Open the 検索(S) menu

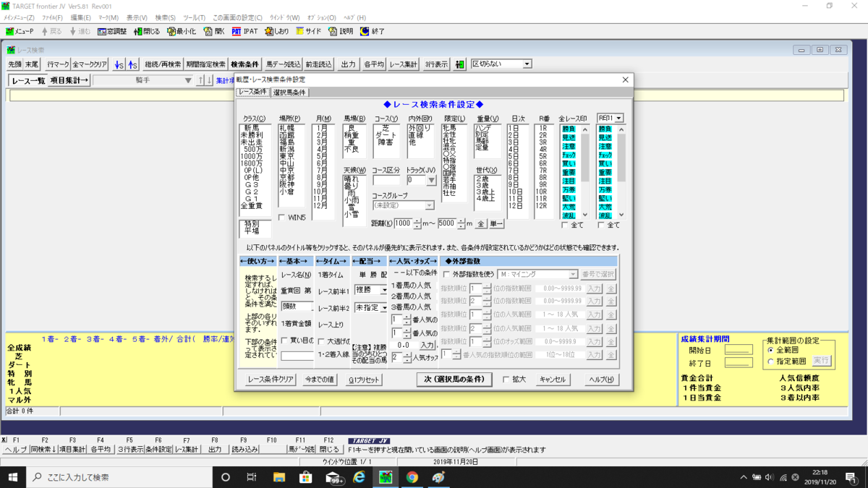coord(166,17)
